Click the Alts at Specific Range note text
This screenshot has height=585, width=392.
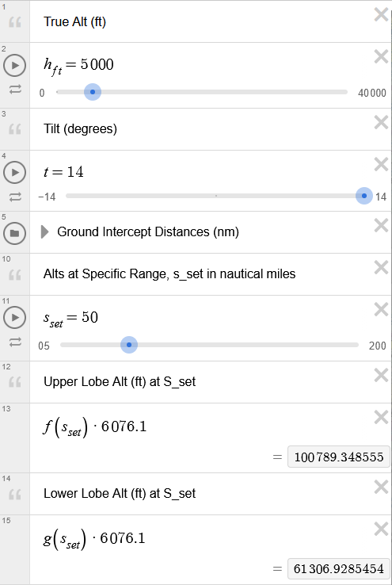[169, 273]
